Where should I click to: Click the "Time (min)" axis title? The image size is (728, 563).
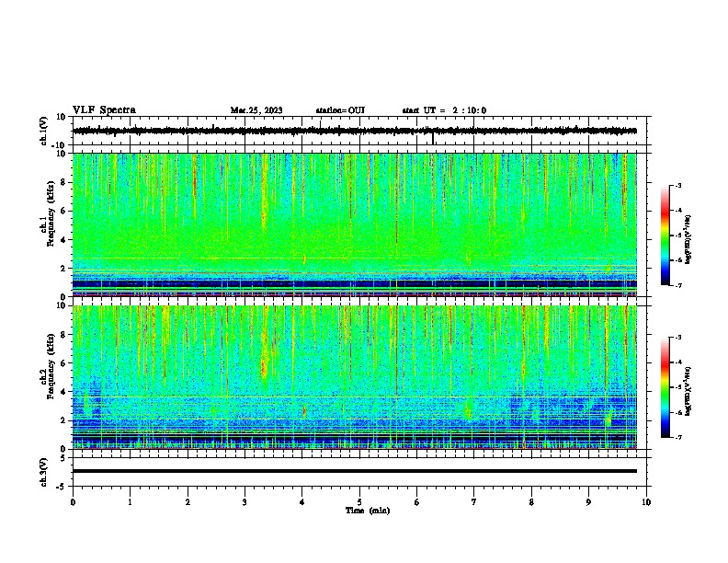pyautogui.click(x=368, y=511)
